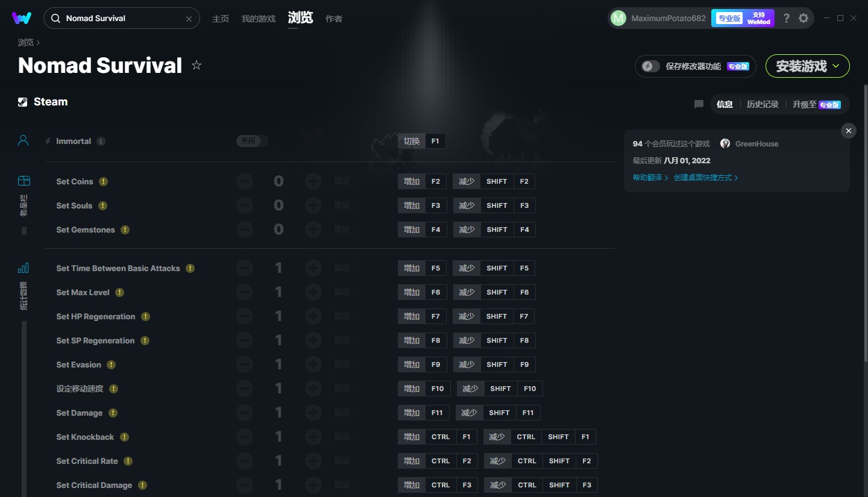Select the inventory chest category icon
The height and width of the screenshot is (497, 868).
click(x=24, y=181)
